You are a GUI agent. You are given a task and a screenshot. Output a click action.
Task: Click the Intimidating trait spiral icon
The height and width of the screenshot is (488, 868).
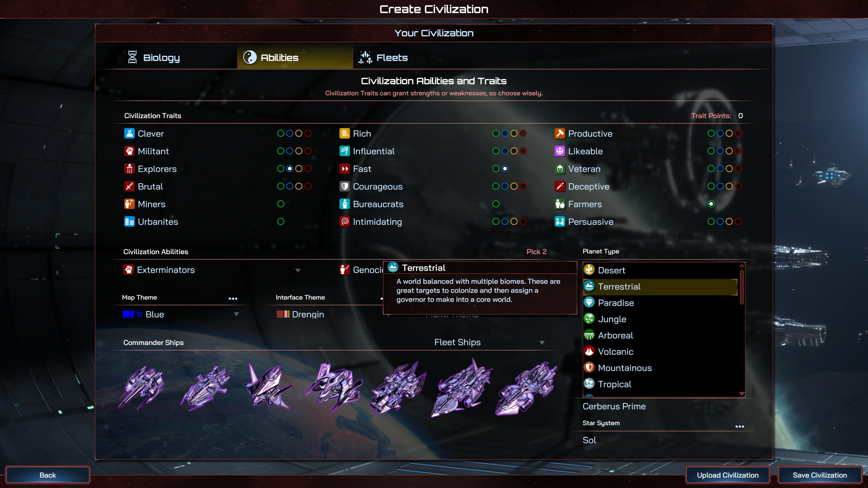tap(344, 222)
